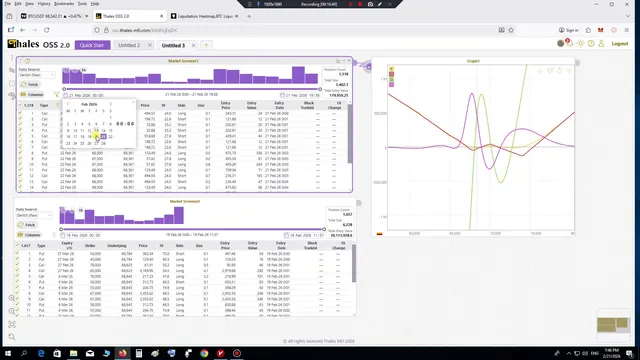
Task: Uncheck row 8 checkbox in Market Screener1
Action: coord(20,153)
